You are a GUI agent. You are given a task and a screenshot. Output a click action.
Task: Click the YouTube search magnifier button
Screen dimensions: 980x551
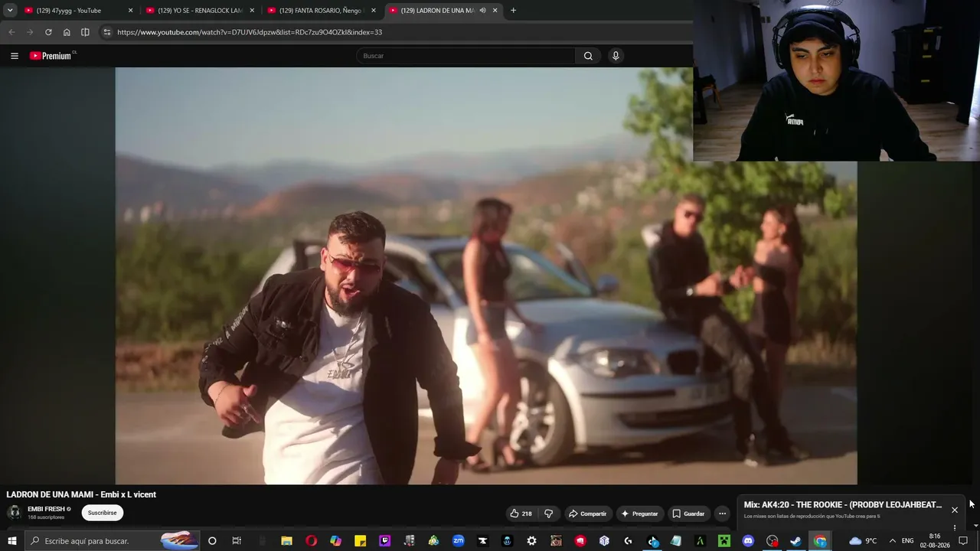588,56
